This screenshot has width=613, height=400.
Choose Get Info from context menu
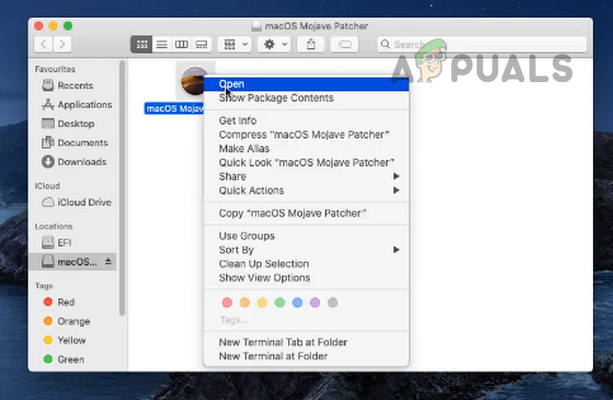coord(306,120)
